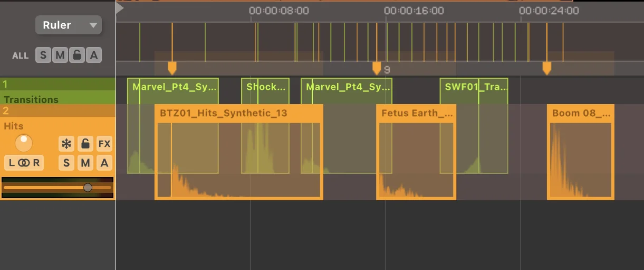Select track number 1 header bar
This screenshot has width=644, height=270.
click(57, 84)
